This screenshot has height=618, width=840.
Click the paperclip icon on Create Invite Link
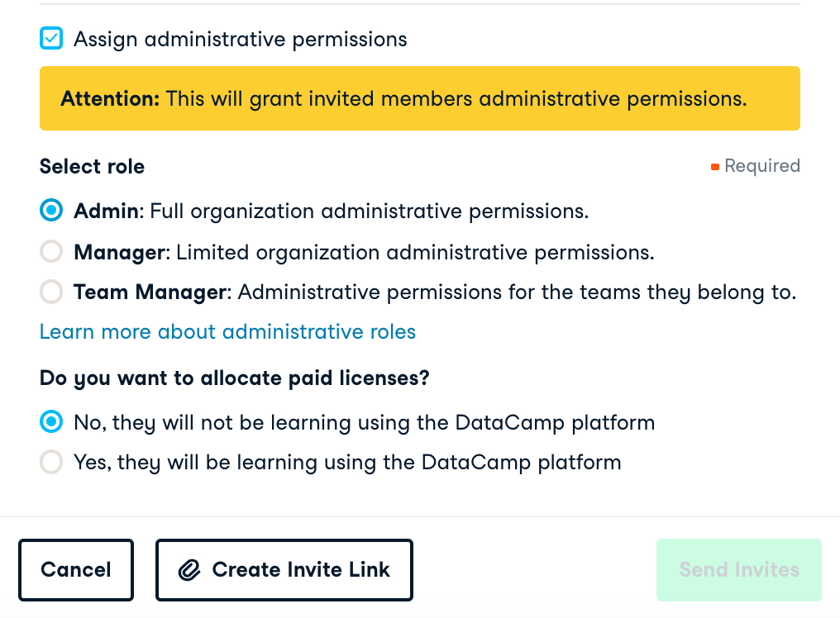[x=190, y=570]
